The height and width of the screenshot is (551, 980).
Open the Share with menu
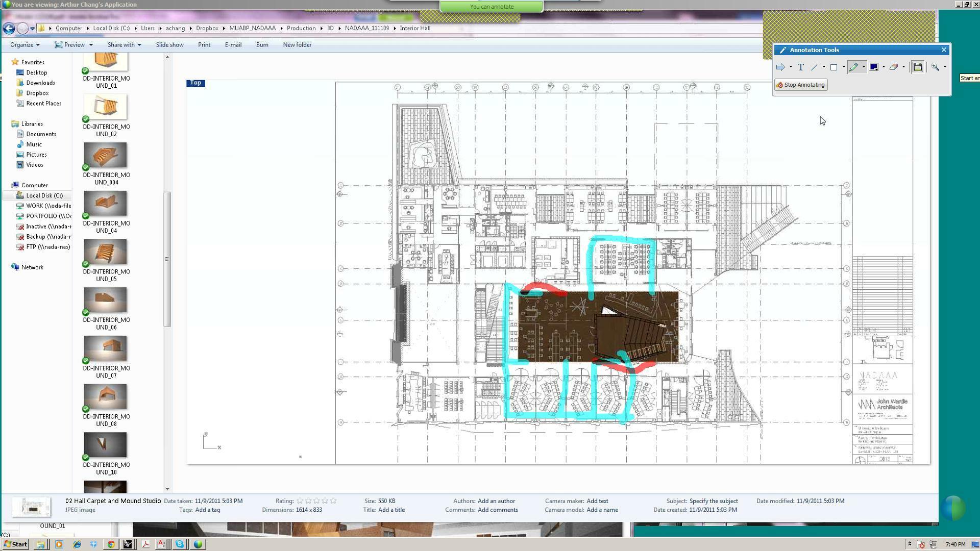(124, 45)
